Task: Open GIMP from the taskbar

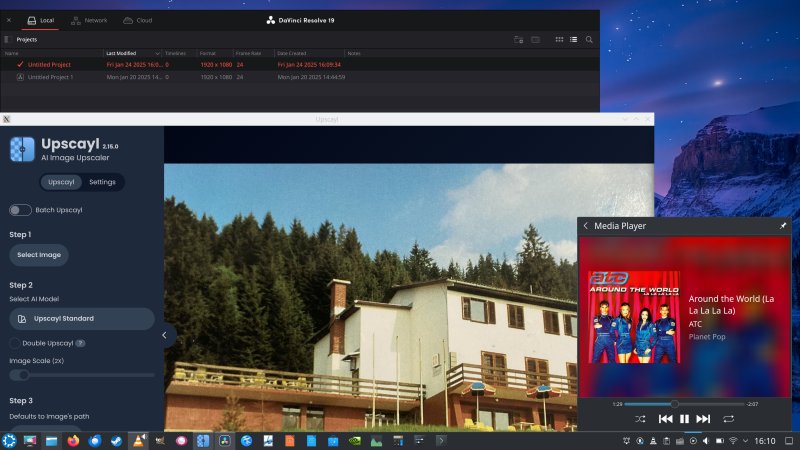Action: [x=160, y=441]
